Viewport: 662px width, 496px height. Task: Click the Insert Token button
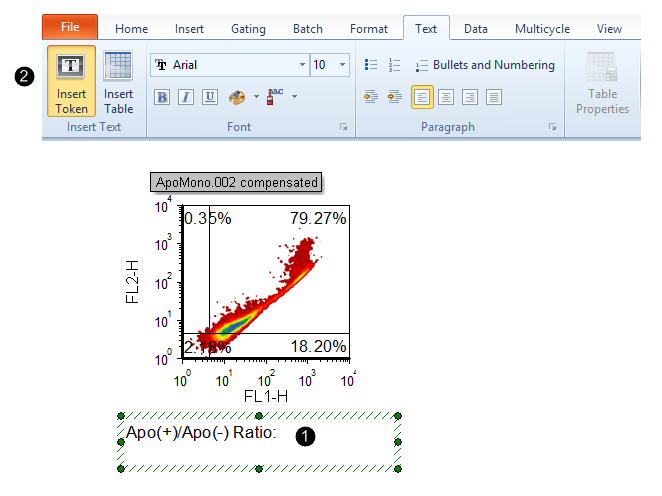pyautogui.click(x=71, y=81)
